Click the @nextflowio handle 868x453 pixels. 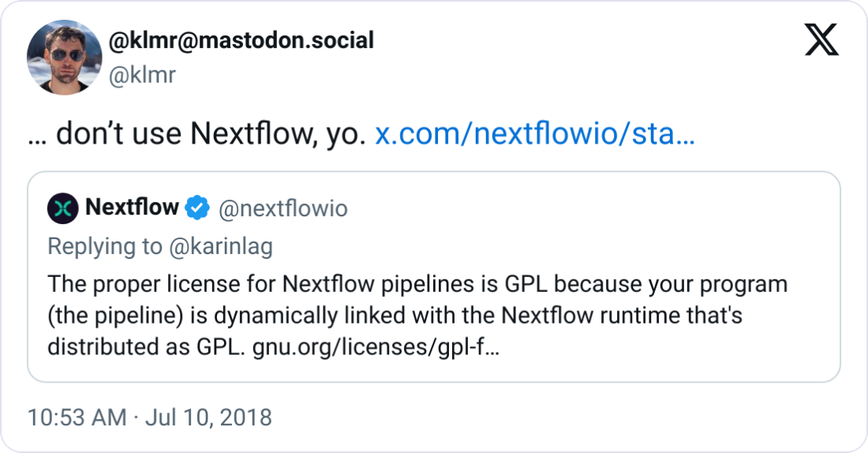(x=282, y=209)
